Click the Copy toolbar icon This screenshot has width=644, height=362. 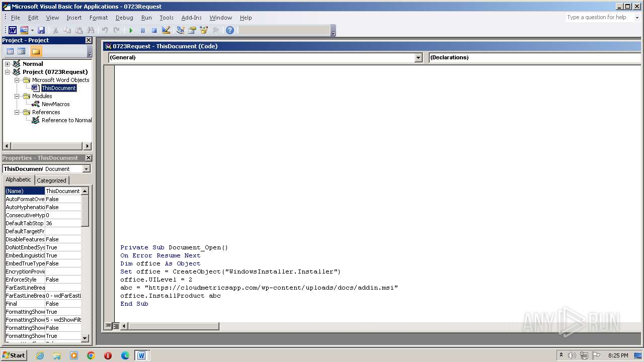67,30
